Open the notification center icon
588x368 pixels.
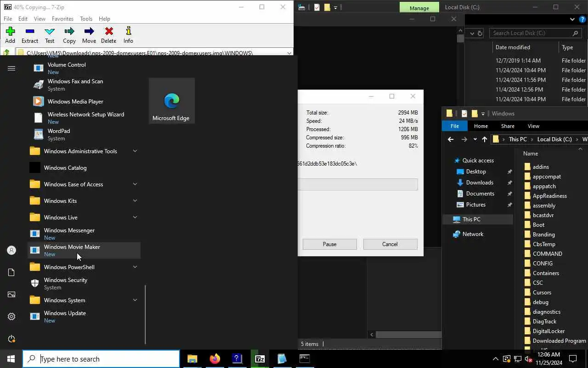573,359
